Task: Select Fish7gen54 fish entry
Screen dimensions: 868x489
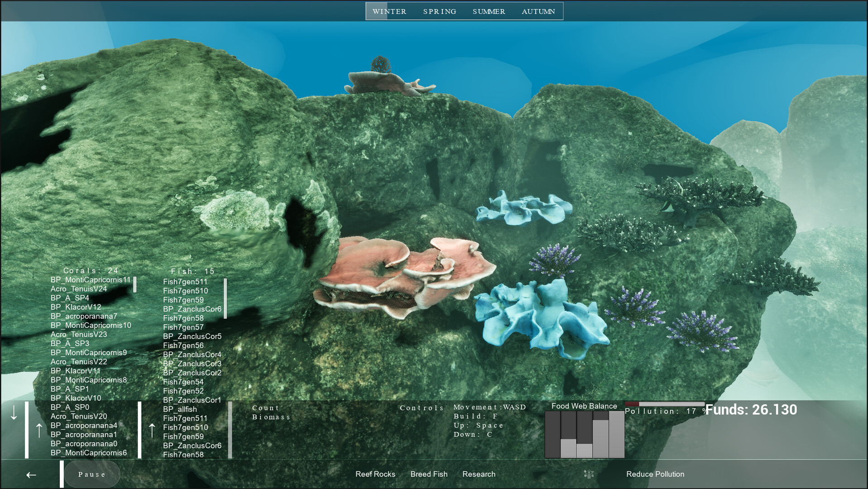Action: tap(183, 382)
